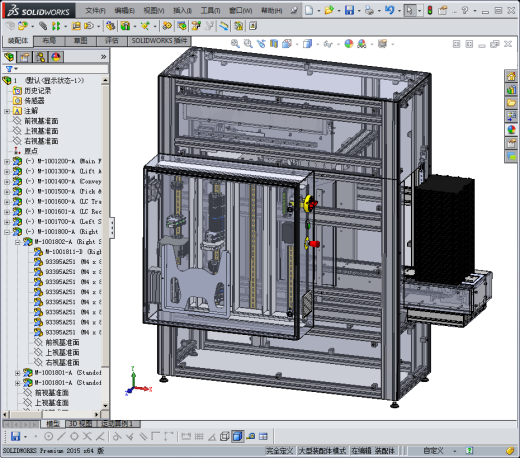The width and height of the screenshot is (520, 458).
Task: Open the SolidWorks Resources home icon
Action: click(x=511, y=77)
